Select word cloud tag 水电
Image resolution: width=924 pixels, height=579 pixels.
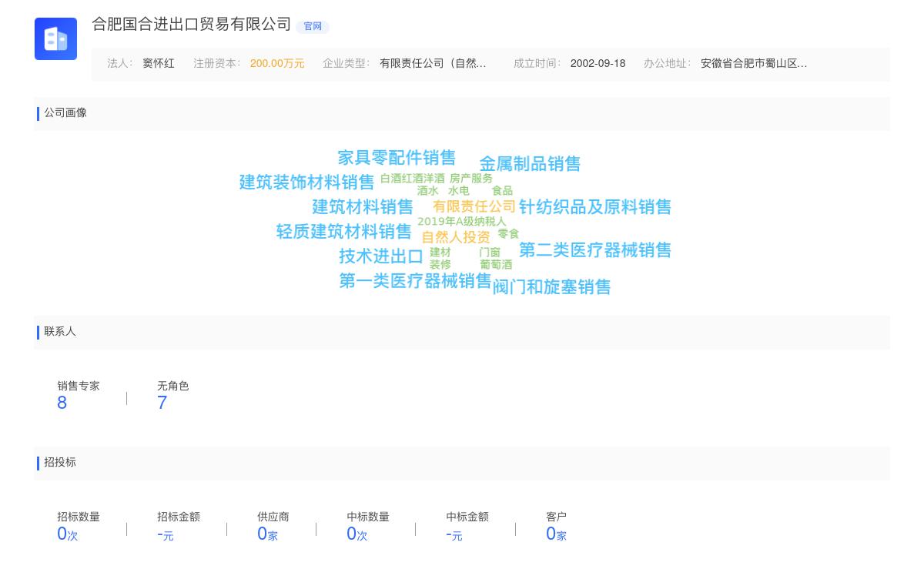click(x=459, y=191)
